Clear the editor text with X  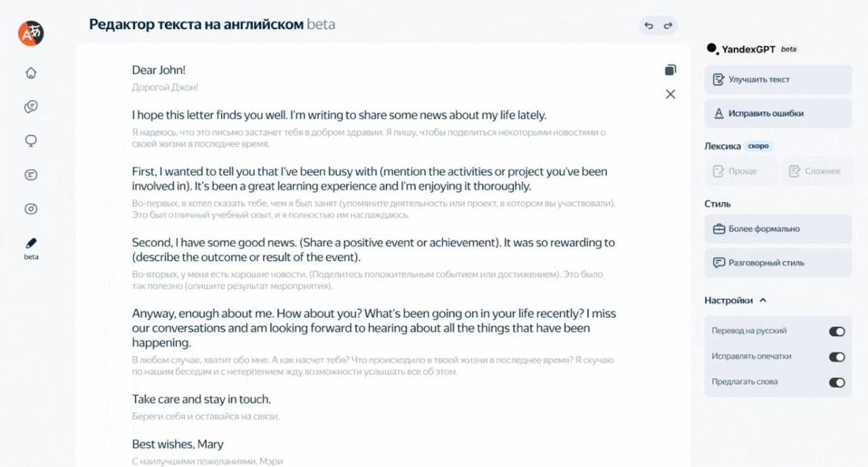671,94
